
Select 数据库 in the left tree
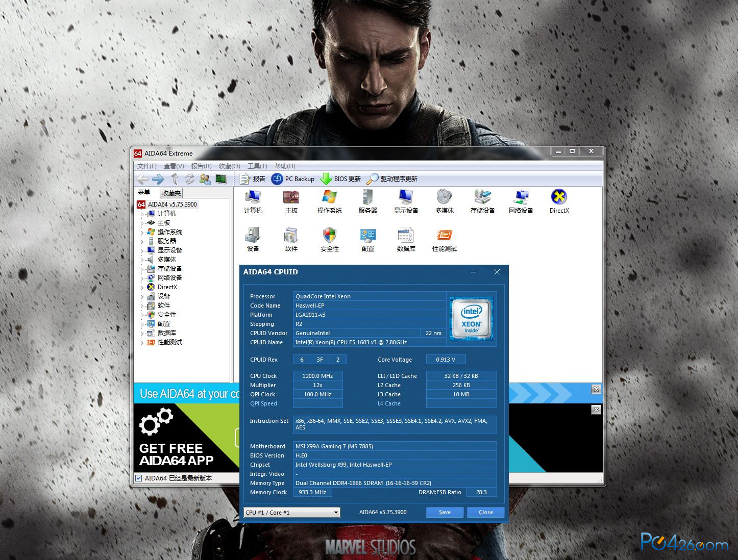point(167,333)
